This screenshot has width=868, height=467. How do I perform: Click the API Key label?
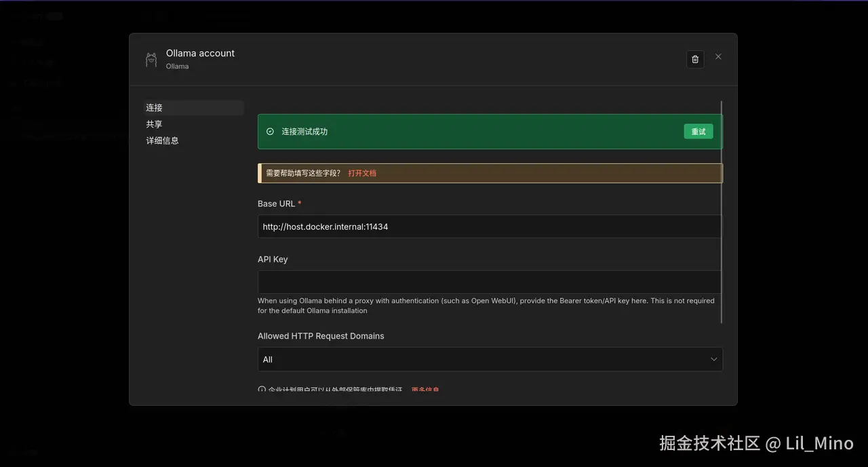[273, 259]
